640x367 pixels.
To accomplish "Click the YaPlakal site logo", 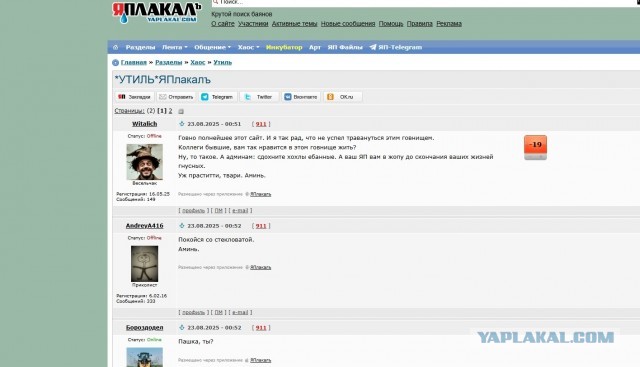I will click(x=157, y=12).
